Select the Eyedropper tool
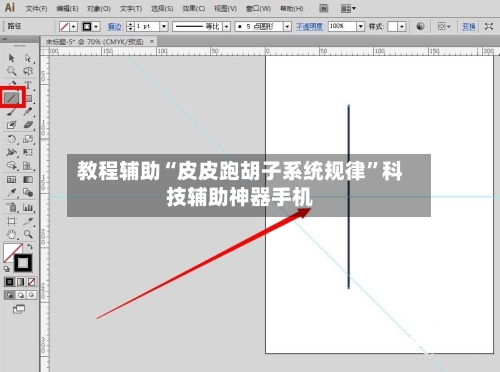Image resolution: width=500 pixels, height=372 pixels. click(11, 193)
